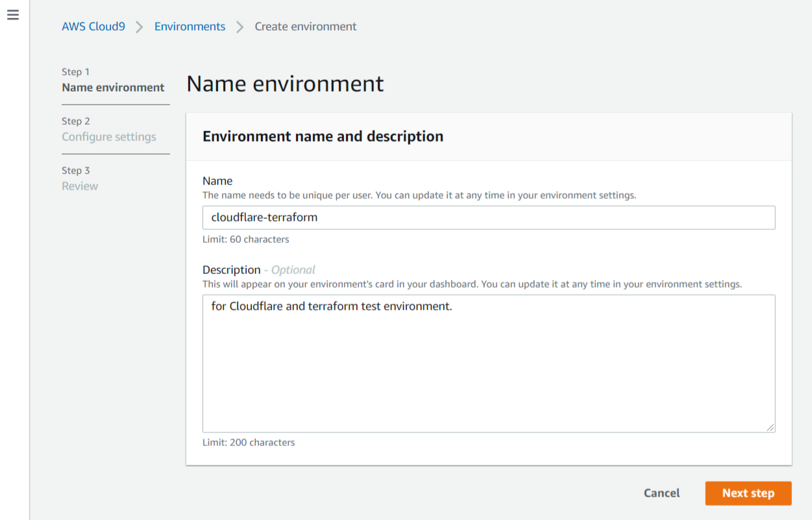Viewport: 812px width, 520px height.
Task: Click the Limit: 60 characters hint
Action: point(246,240)
